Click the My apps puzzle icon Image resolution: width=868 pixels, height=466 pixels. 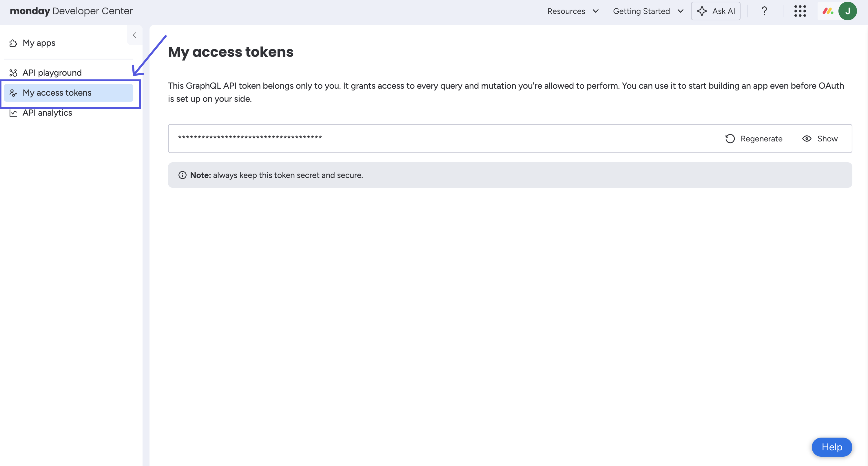tap(13, 43)
